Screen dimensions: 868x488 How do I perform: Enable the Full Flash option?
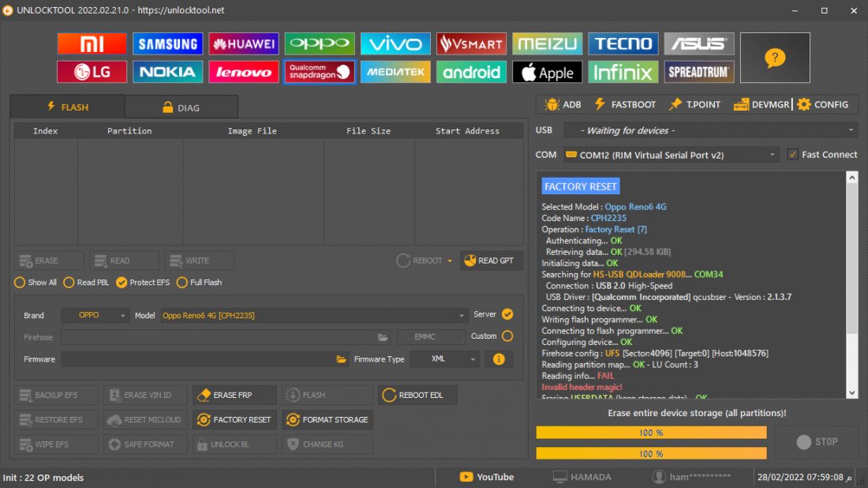(200, 283)
